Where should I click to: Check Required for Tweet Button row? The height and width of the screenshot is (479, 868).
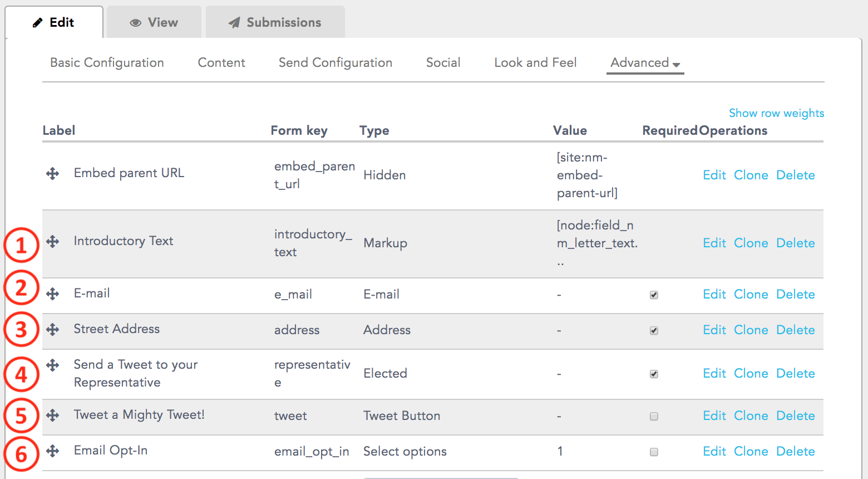pos(654,417)
